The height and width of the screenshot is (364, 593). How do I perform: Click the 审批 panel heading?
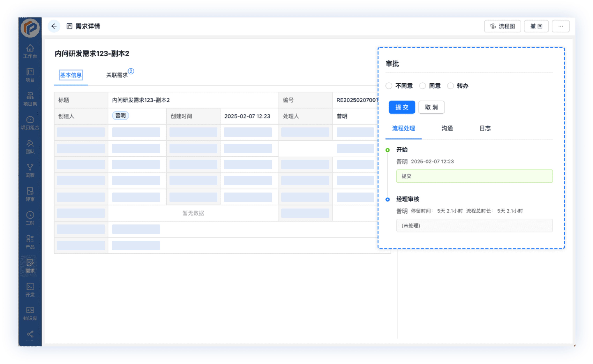point(392,64)
